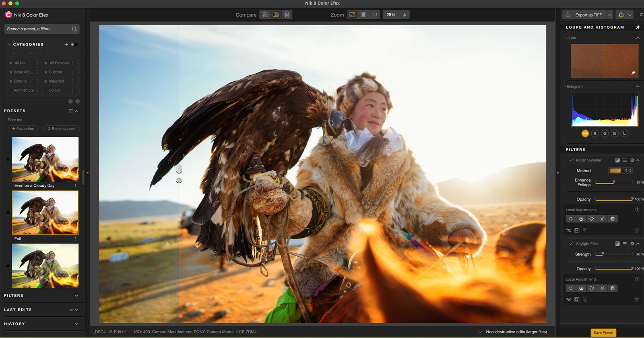Click the Save Preset button
The width and height of the screenshot is (644, 338).
(x=603, y=332)
